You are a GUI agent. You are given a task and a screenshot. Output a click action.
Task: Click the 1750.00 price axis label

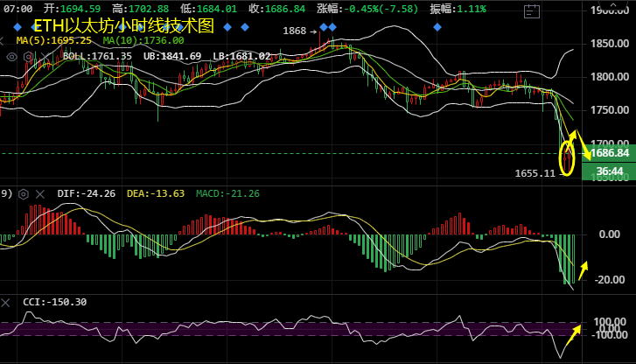coord(610,110)
